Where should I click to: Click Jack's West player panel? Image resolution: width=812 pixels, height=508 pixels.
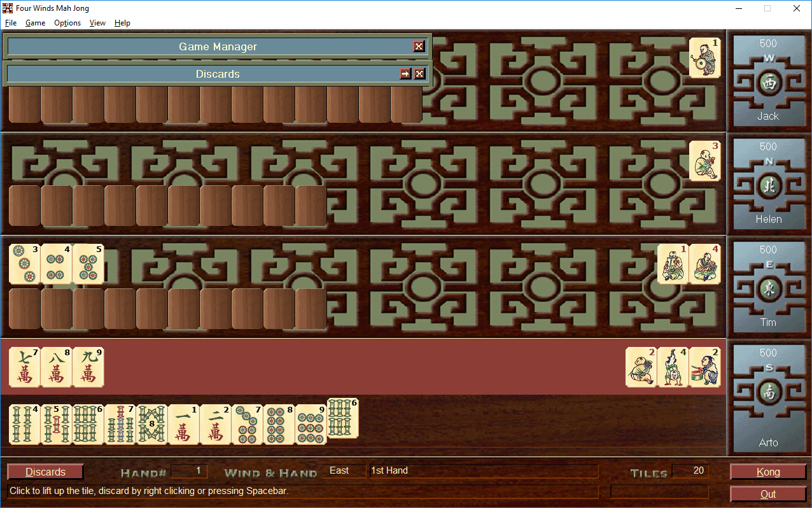click(x=768, y=81)
